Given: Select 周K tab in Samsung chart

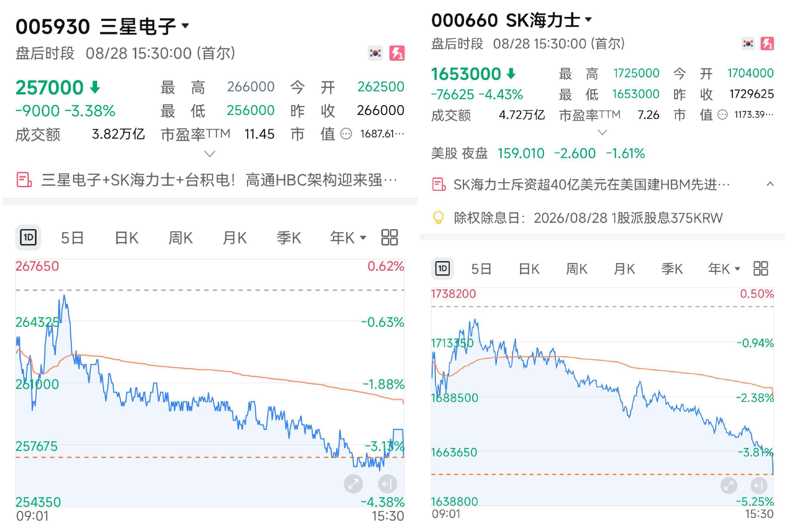Looking at the screenshot, I should 180,238.
